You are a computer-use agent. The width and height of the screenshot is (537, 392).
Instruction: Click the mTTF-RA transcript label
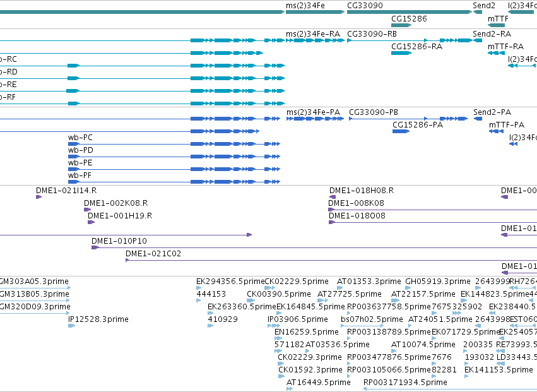[x=505, y=47]
